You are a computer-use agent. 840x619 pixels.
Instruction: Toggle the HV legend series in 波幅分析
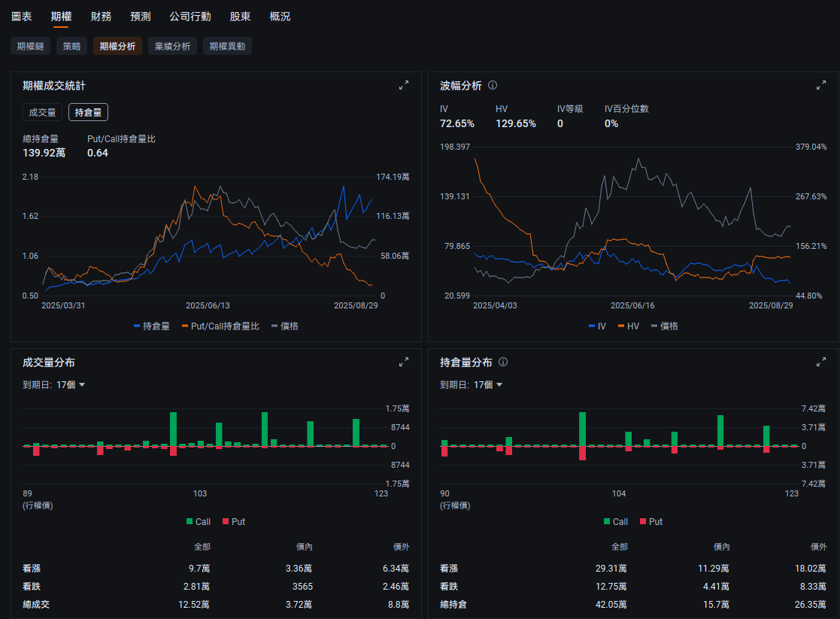pos(628,326)
